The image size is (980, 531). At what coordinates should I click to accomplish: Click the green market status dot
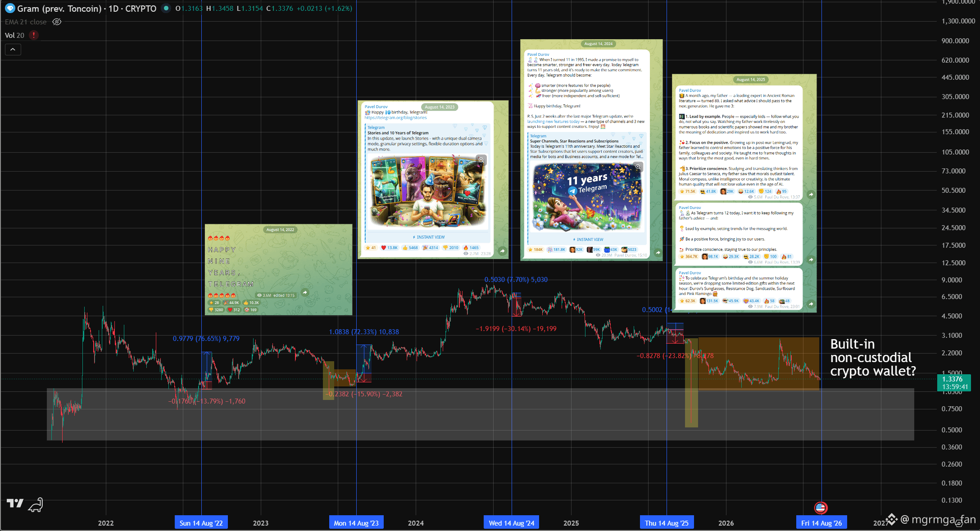166,8
